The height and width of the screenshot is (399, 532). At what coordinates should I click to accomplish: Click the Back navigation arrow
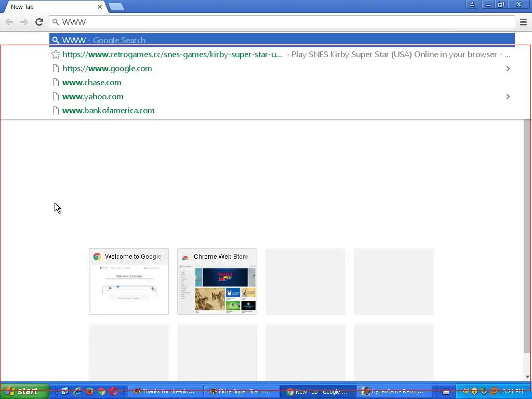(9, 22)
